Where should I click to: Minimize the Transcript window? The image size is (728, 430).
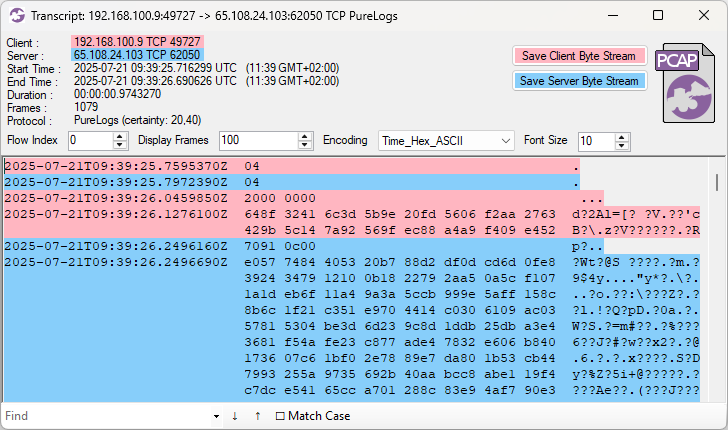click(613, 15)
